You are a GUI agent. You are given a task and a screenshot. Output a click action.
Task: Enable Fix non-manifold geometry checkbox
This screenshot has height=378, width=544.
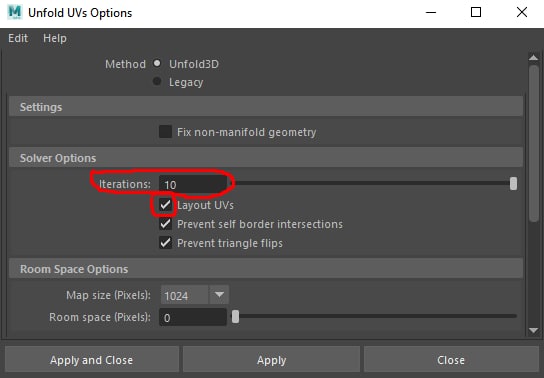point(165,132)
